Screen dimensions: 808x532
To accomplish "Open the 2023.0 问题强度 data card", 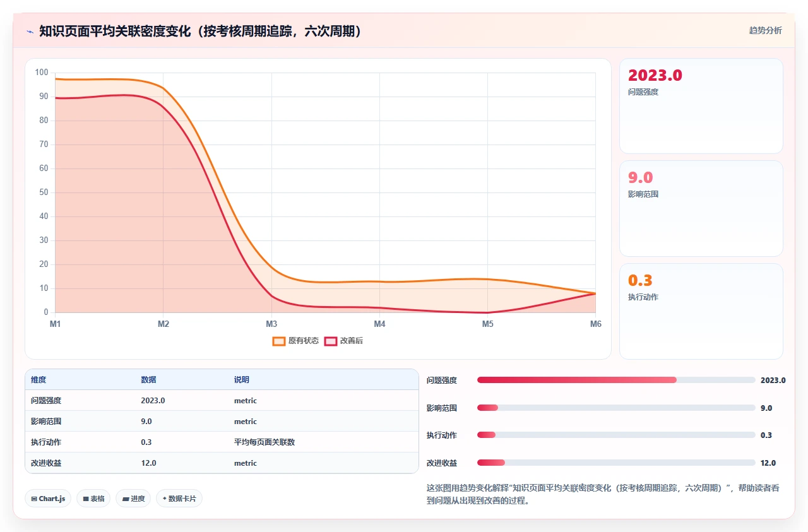I will click(701, 106).
